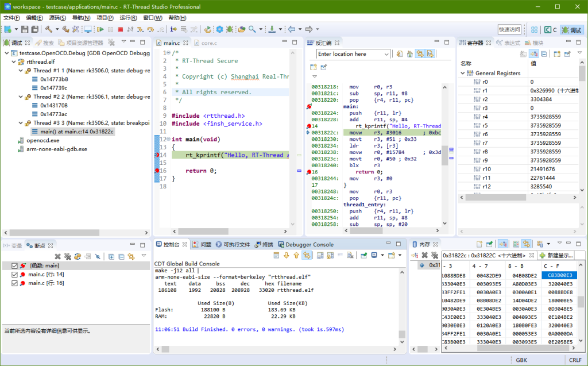The width and height of the screenshot is (588, 366).
Task: Click 新建显示 in the Memory view
Action: [x=557, y=255]
